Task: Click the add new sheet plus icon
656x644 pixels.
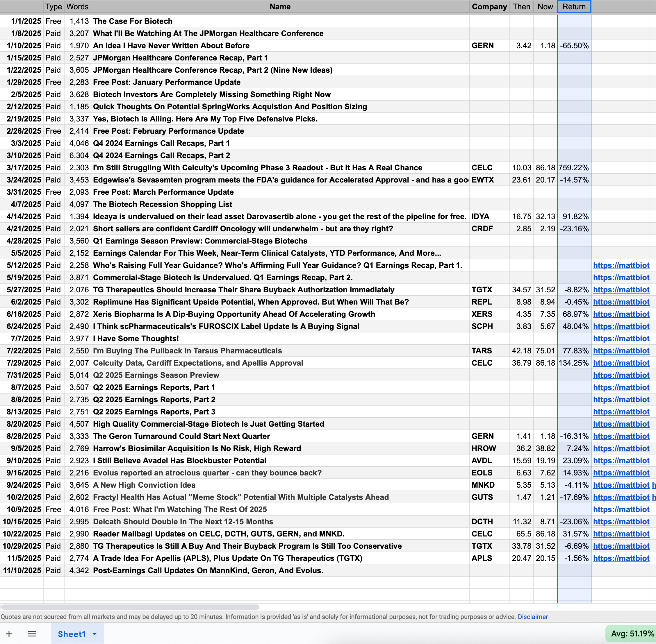Action: tap(9, 634)
